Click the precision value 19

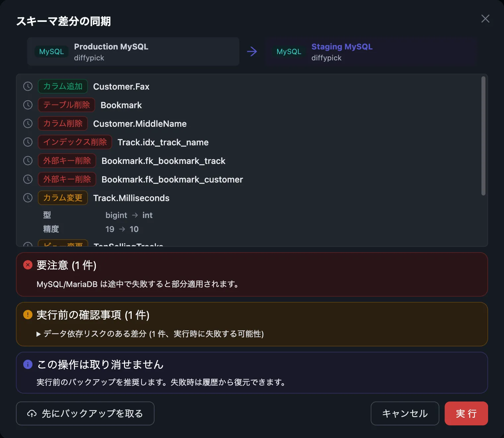(x=110, y=229)
